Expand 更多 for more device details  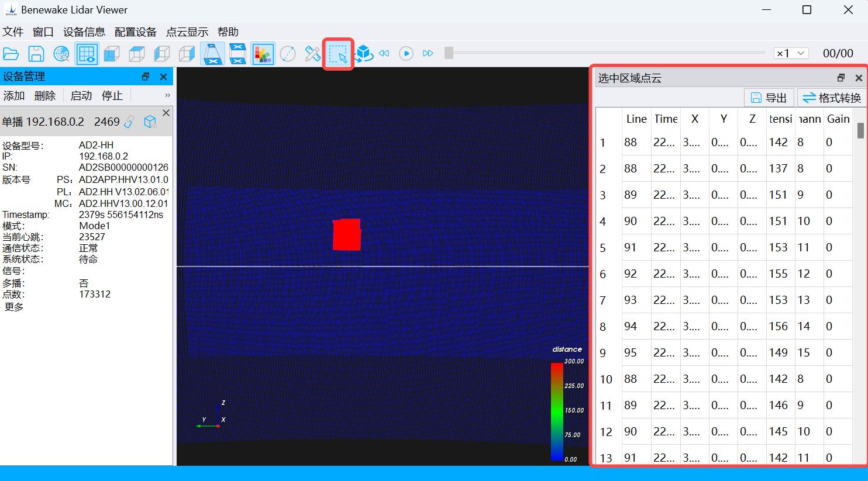[14, 306]
